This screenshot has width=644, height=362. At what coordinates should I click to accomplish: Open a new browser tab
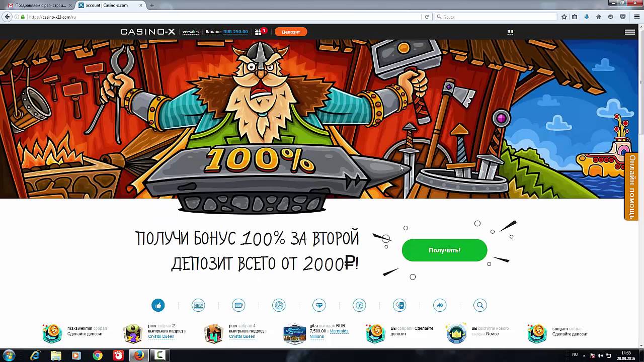pos(152,5)
